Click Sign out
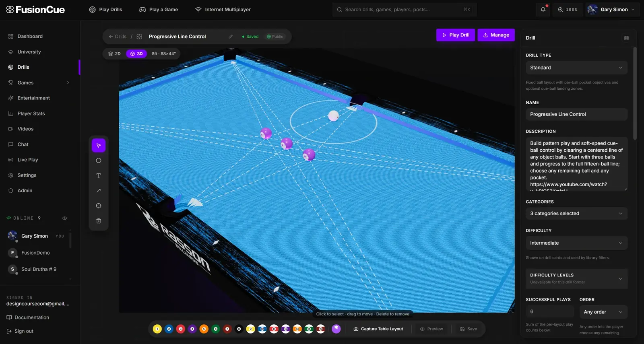The height and width of the screenshot is (344, 644). (x=20, y=331)
